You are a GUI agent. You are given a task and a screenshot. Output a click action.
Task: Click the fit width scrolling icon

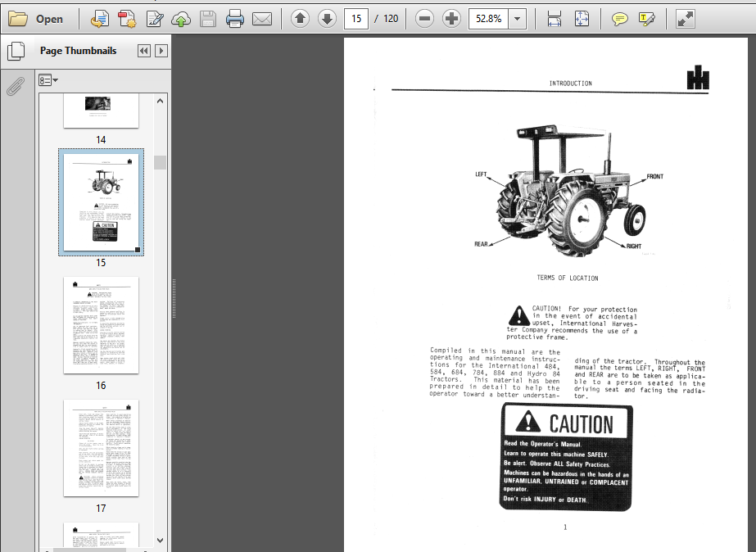tap(555, 19)
